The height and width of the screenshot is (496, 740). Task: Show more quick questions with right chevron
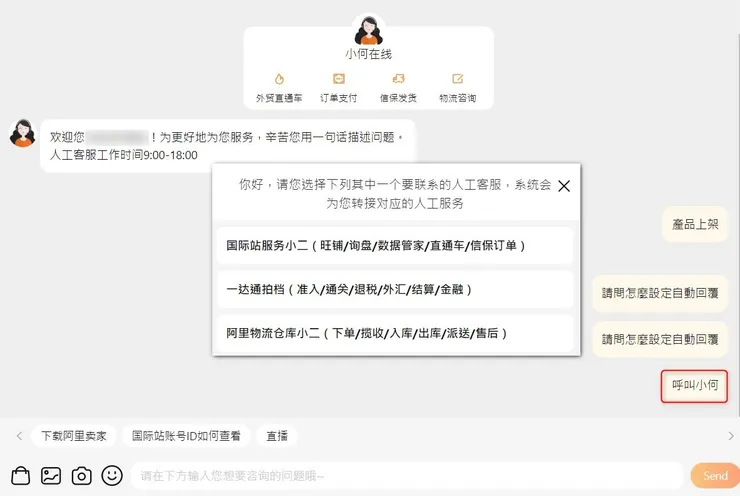(731, 436)
